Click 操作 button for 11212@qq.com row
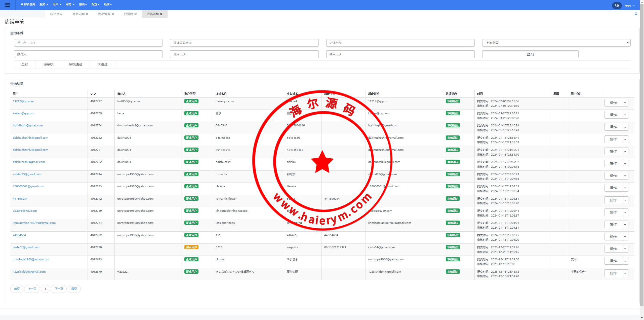644x320 pixels. pyautogui.click(x=613, y=103)
